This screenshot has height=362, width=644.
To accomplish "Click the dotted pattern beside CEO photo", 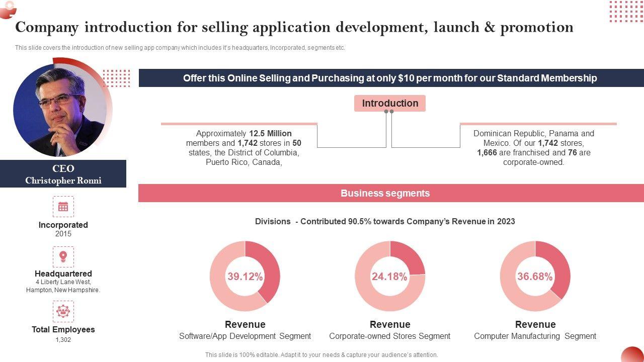I will (116, 78).
